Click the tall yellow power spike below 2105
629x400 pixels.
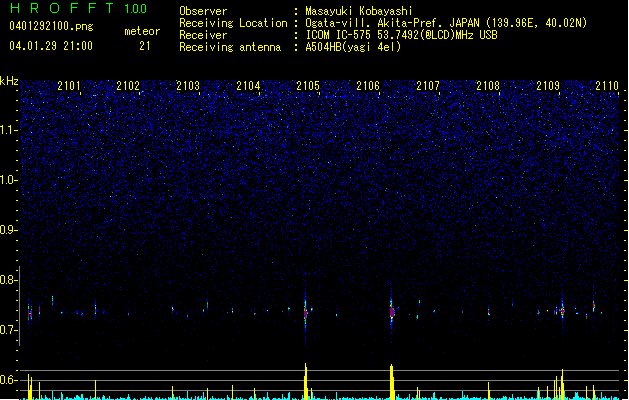click(x=306, y=381)
